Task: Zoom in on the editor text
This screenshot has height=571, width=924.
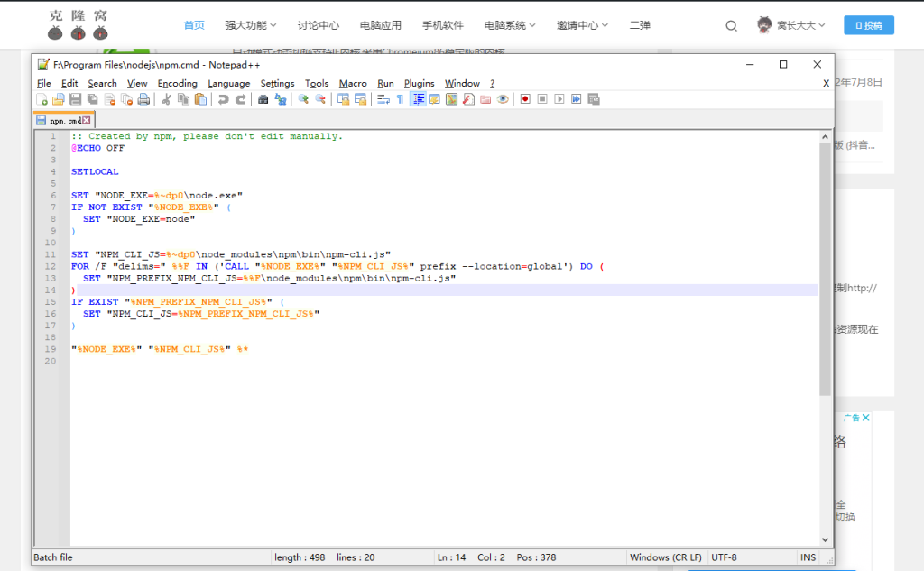Action: tap(303, 99)
